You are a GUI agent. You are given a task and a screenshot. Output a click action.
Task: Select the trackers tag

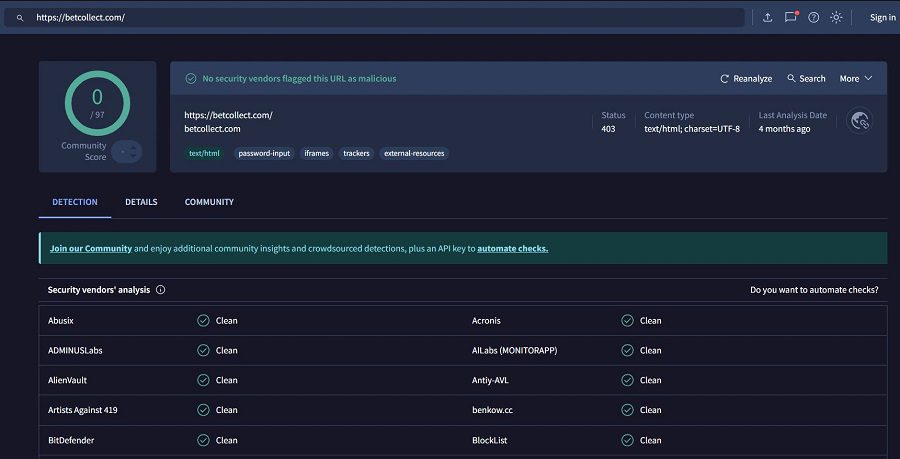tap(356, 154)
